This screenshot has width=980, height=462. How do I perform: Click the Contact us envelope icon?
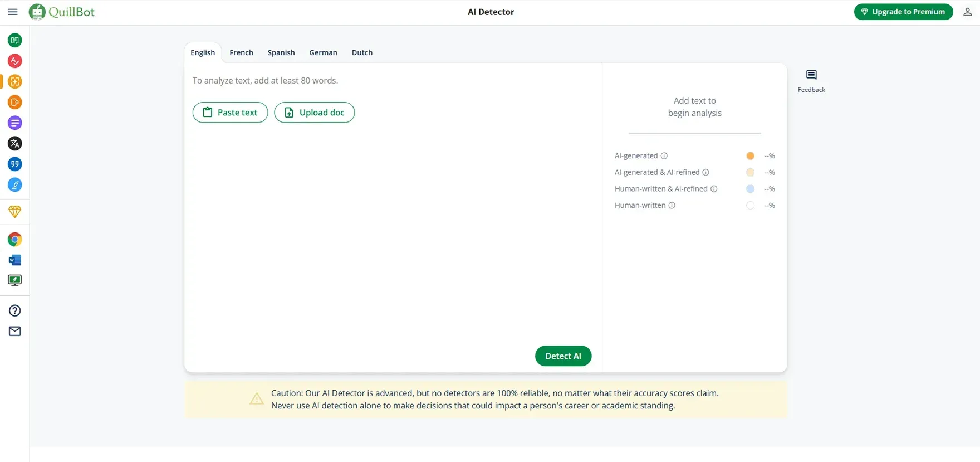pos(15,331)
